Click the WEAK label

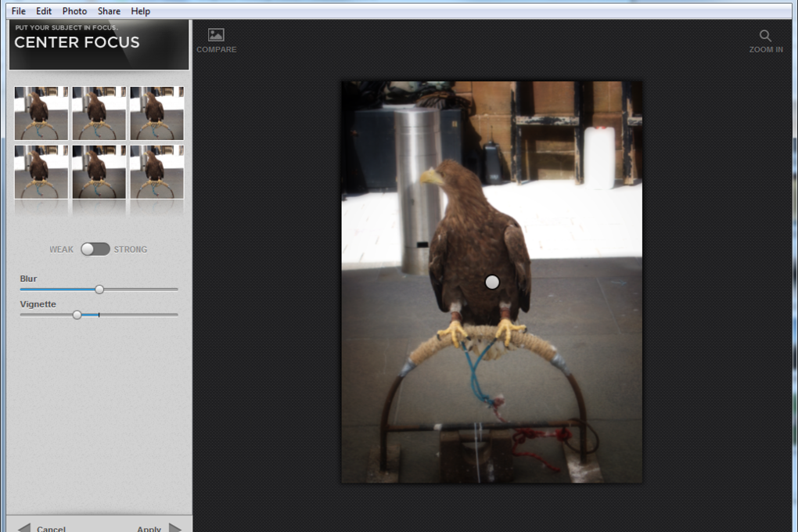pos(61,250)
